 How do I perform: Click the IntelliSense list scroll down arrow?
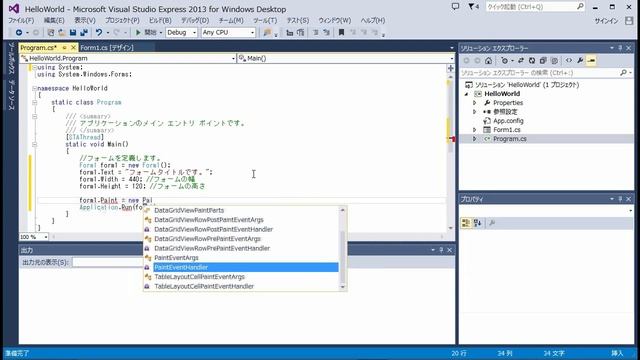pos(342,287)
